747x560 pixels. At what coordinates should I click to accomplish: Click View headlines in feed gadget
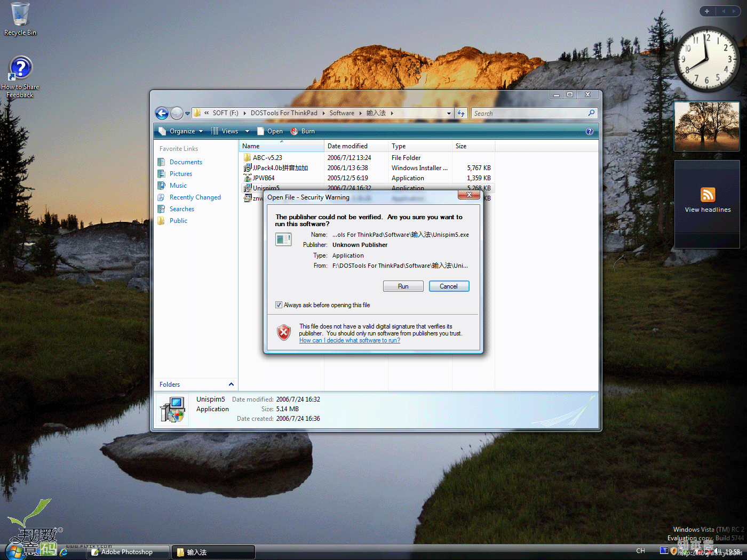708,210
